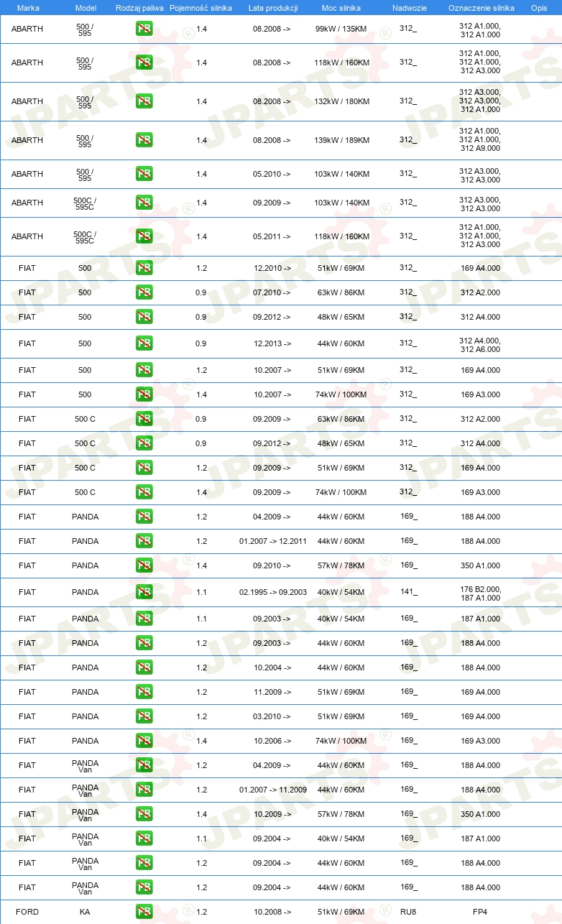Image resolution: width=562 pixels, height=924 pixels.
Task: Click the 12.2010 -> production date cell
Action: [x=272, y=268]
